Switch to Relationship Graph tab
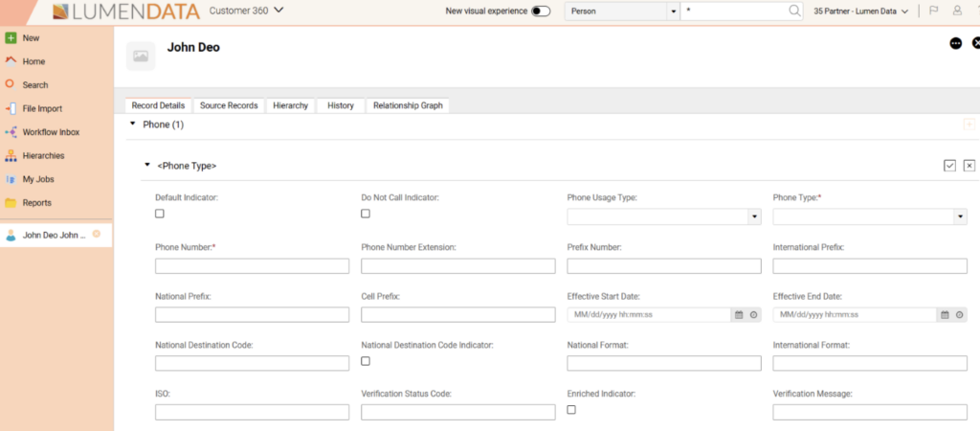This screenshot has width=980, height=431. click(x=408, y=105)
